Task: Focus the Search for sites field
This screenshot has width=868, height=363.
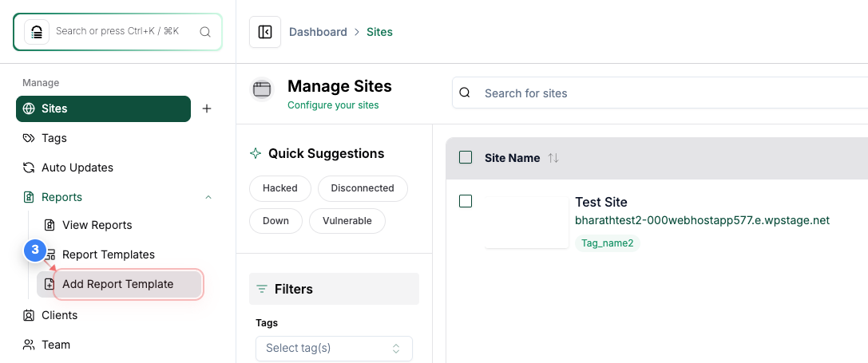Action: tap(660, 93)
